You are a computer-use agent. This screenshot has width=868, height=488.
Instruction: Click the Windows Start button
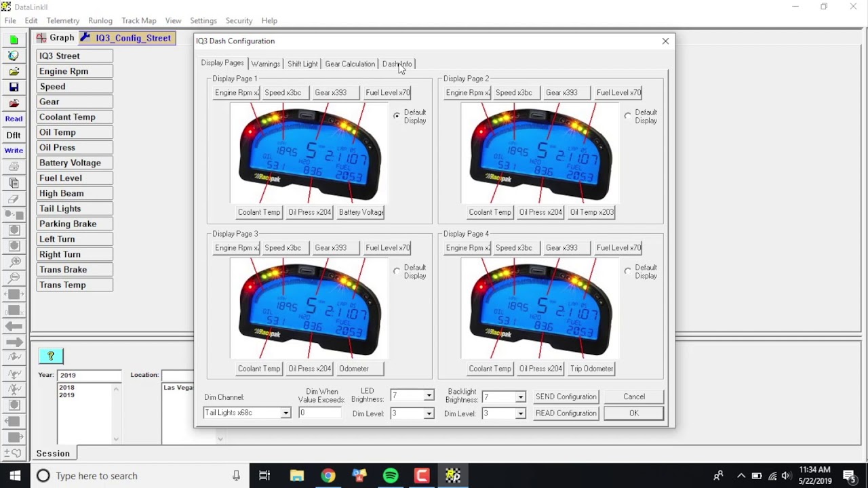click(x=15, y=476)
